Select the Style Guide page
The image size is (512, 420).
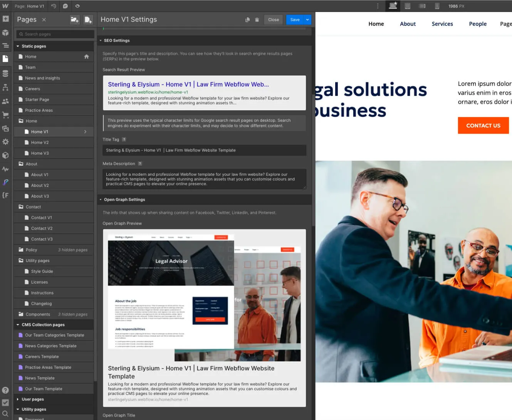tap(54, 271)
